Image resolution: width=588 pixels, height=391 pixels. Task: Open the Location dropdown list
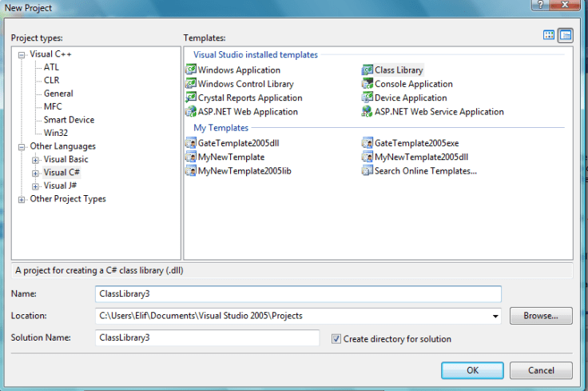[496, 316]
